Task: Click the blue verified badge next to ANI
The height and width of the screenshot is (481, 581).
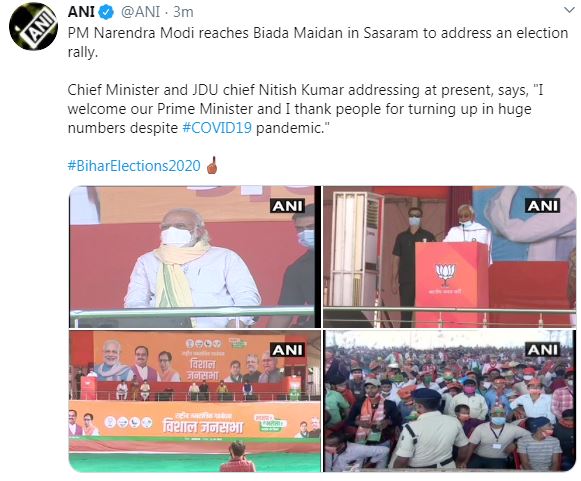Action: coord(106,12)
